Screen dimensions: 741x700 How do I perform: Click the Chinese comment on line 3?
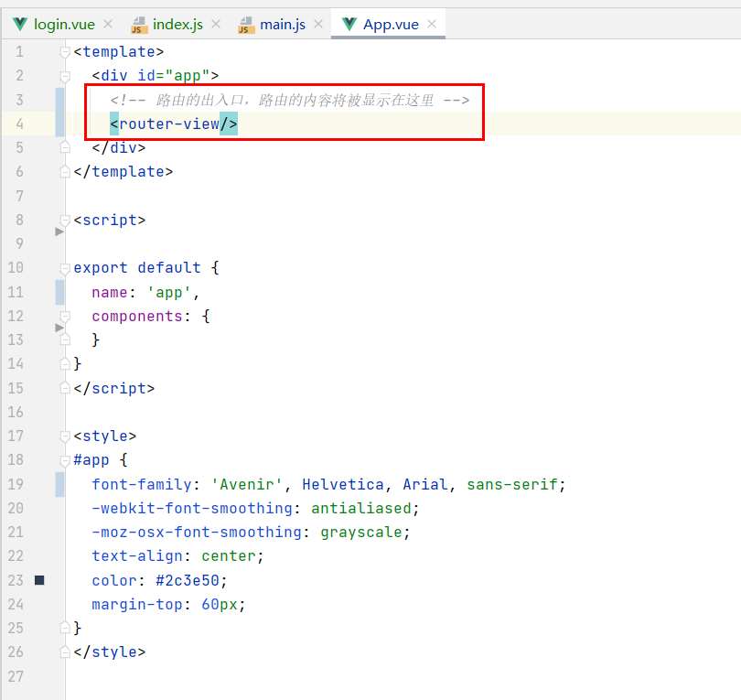click(290, 101)
